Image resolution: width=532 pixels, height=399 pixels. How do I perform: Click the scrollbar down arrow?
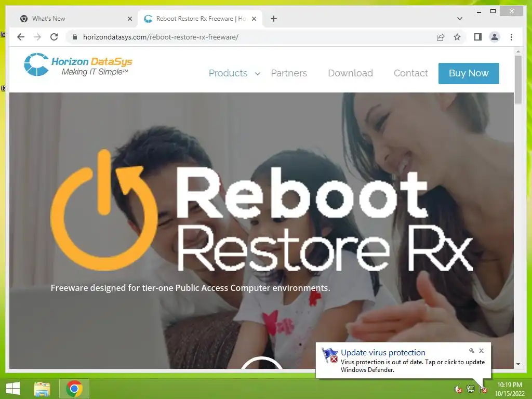[x=518, y=364]
